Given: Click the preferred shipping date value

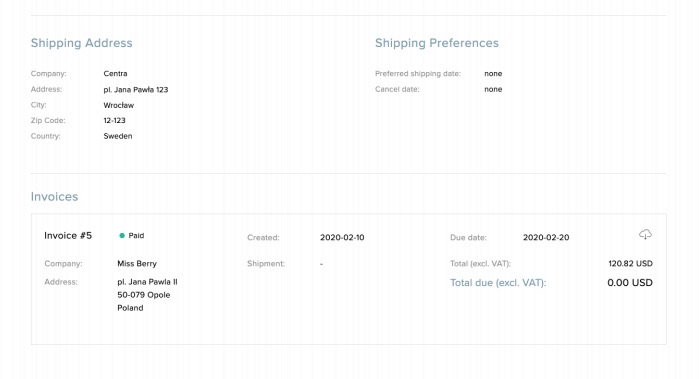Looking at the screenshot, I should coord(493,74).
